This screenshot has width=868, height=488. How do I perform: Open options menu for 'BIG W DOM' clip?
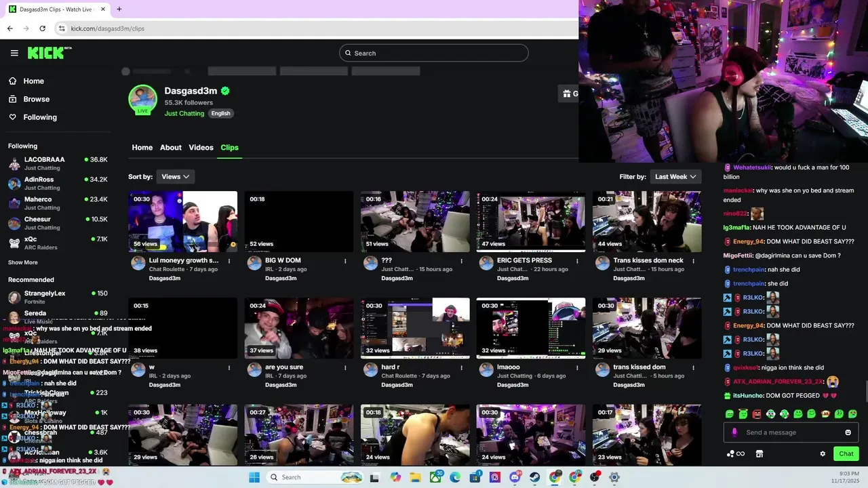(345, 261)
